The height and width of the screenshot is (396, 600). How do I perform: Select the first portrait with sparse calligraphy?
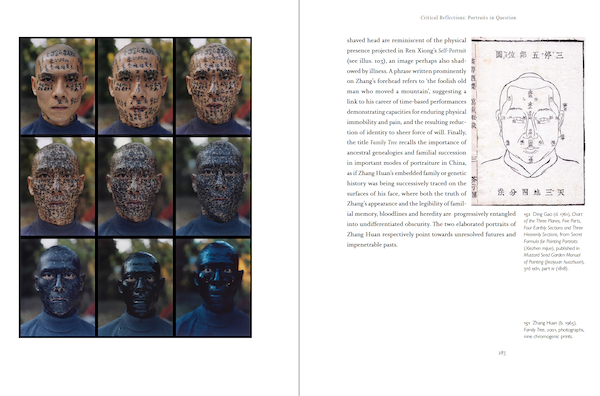58,86
